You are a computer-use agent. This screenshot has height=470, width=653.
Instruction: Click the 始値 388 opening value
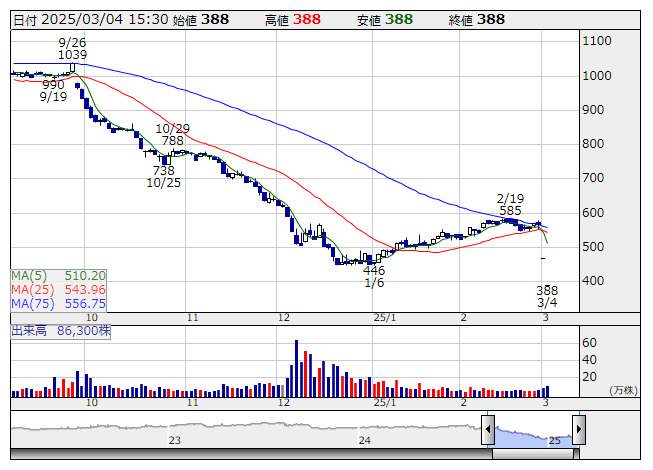point(201,20)
